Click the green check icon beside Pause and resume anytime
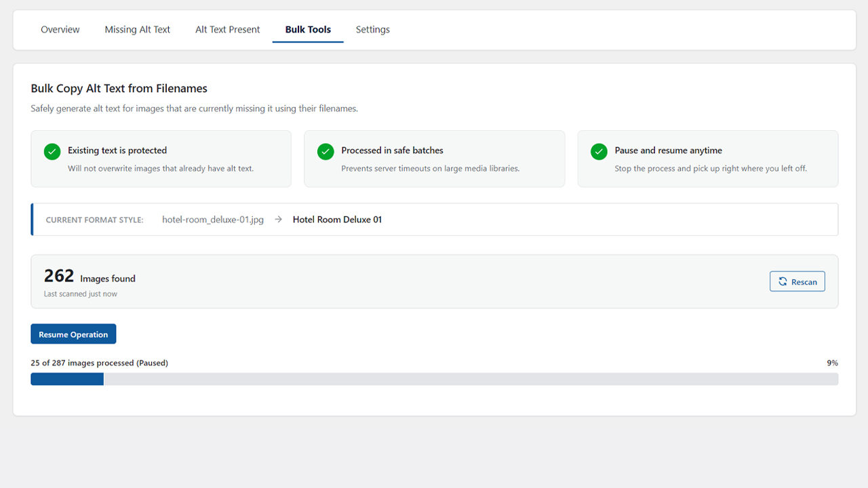The height and width of the screenshot is (488, 868). pos(599,151)
